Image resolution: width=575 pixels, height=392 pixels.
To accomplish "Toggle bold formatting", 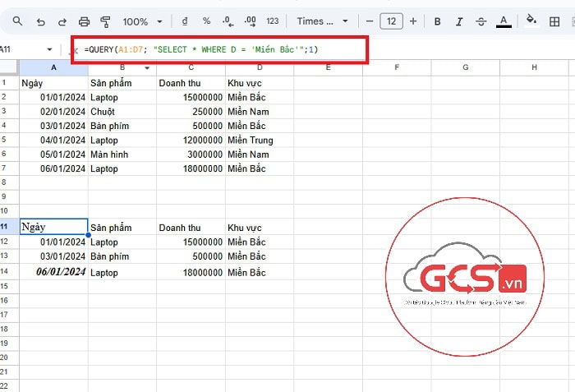I will 438,21.
